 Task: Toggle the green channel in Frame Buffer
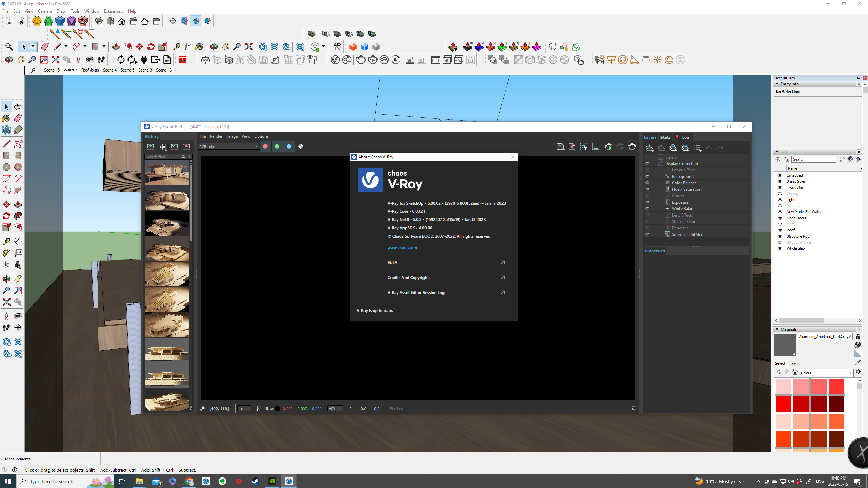pyautogui.click(x=277, y=146)
